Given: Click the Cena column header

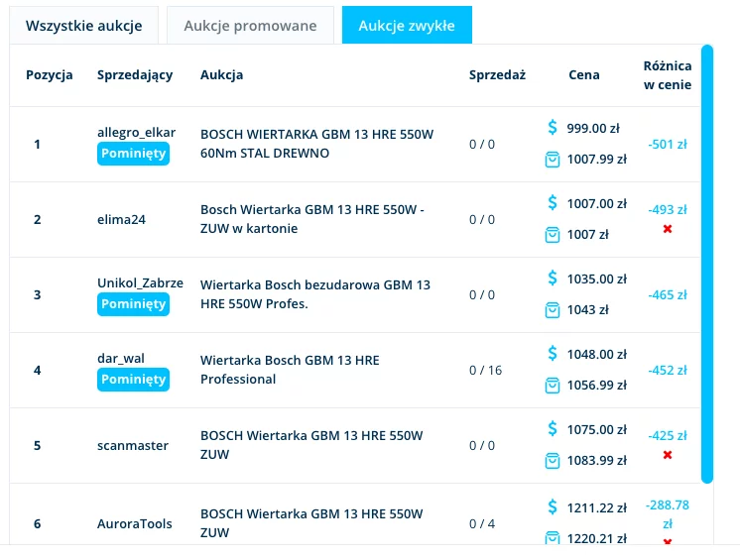Looking at the screenshot, I should pyautogui.click(x=584, y=75).
